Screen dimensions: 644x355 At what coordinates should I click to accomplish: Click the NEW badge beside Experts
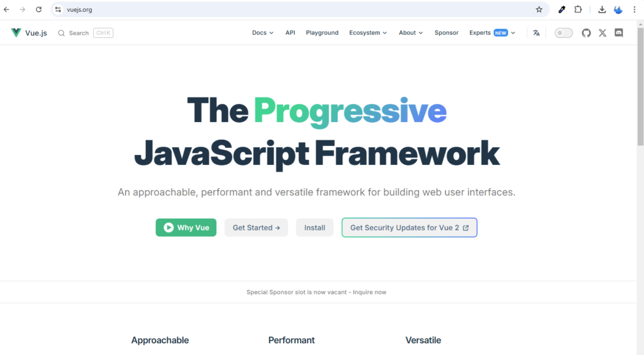pyautogui.click(x=501, y=33)
